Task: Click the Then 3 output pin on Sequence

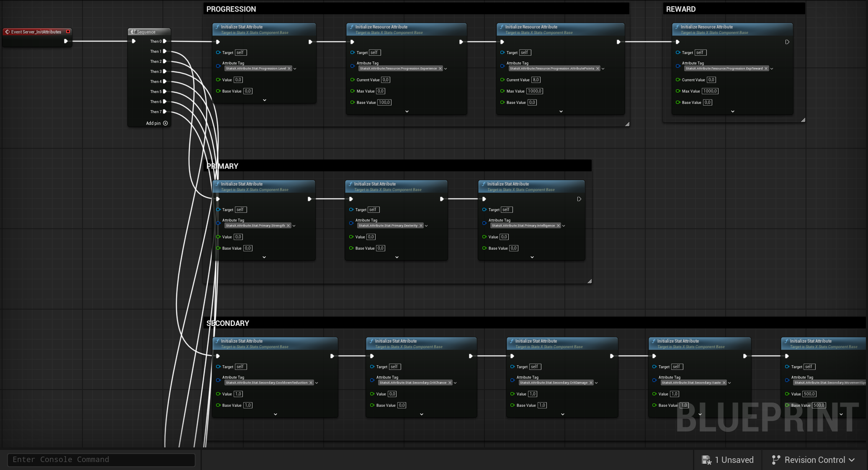Action: point(165,71)
